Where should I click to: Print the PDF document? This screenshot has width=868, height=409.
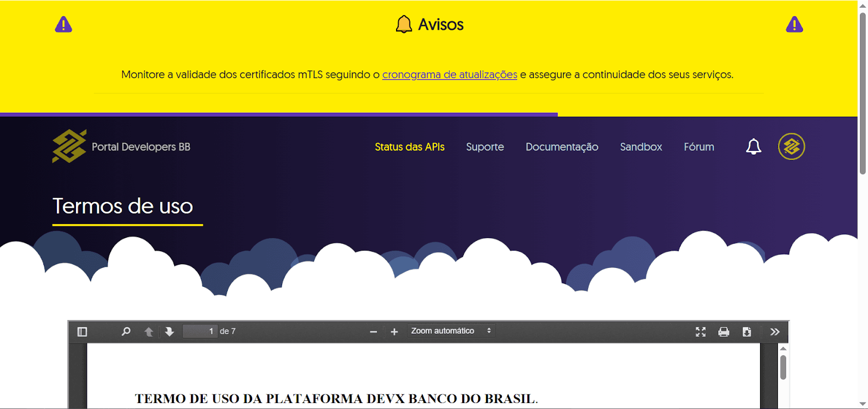[724, 331]
